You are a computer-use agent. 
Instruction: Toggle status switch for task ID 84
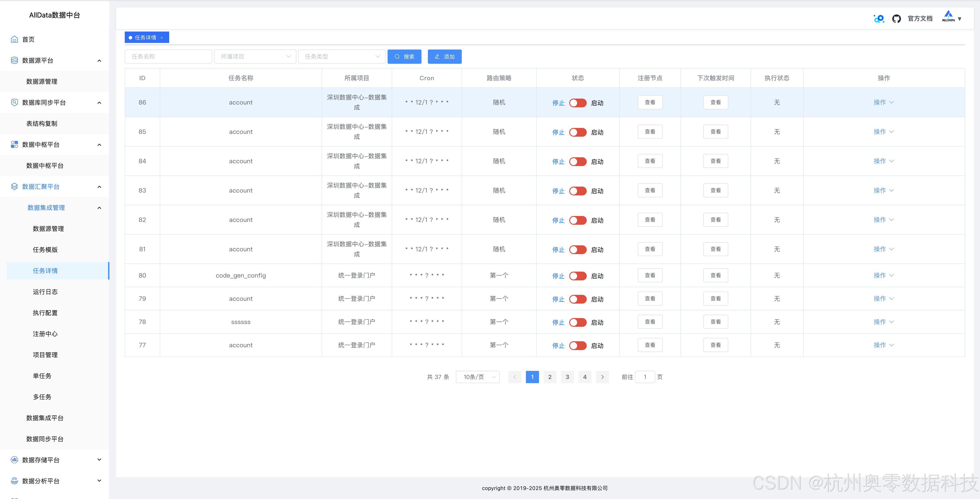(578, 161)
